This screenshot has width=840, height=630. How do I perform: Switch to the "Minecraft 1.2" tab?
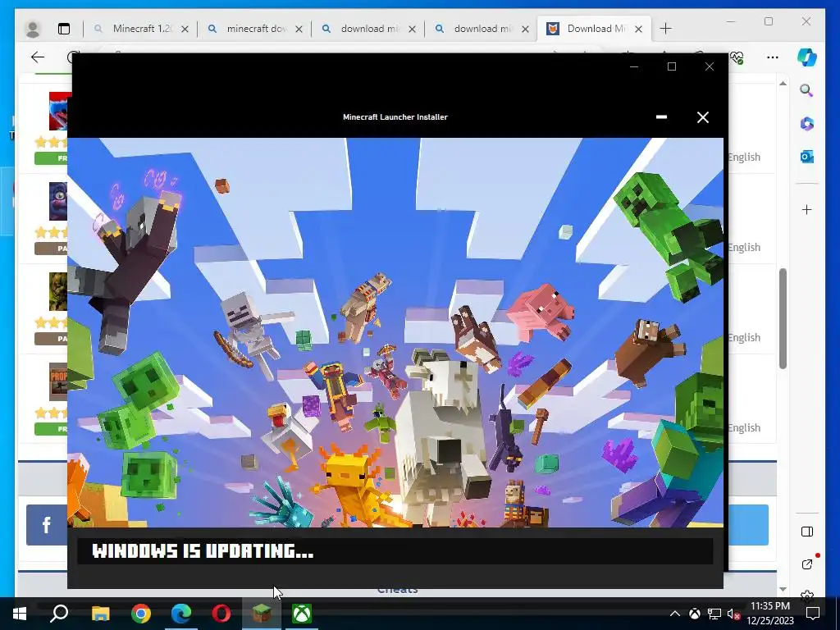[141, 29]
